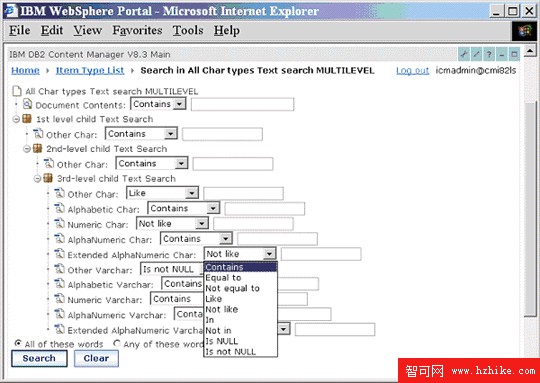
Task: Click the Numeric Char value input field
Action: pos(253,224)
